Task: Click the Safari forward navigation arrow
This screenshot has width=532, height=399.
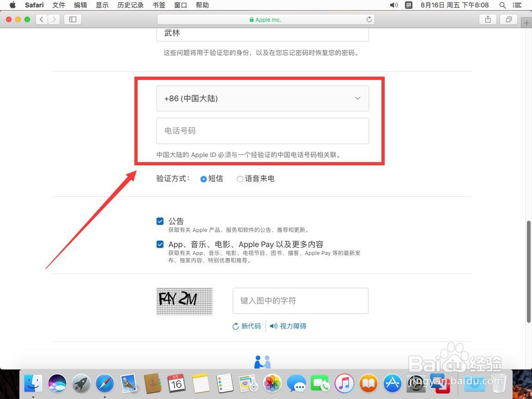Action: pyautogui.click(x=54, y=19)
